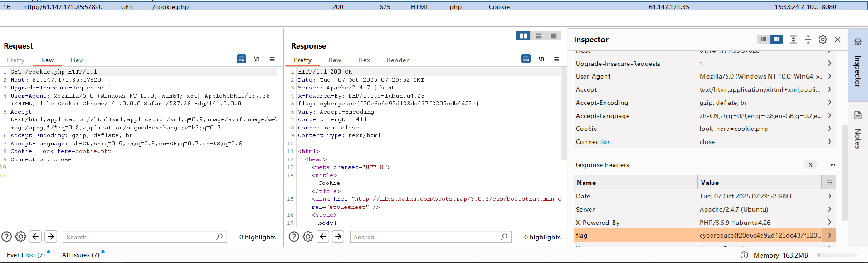Go to previous match in Response search

point(323,237)
